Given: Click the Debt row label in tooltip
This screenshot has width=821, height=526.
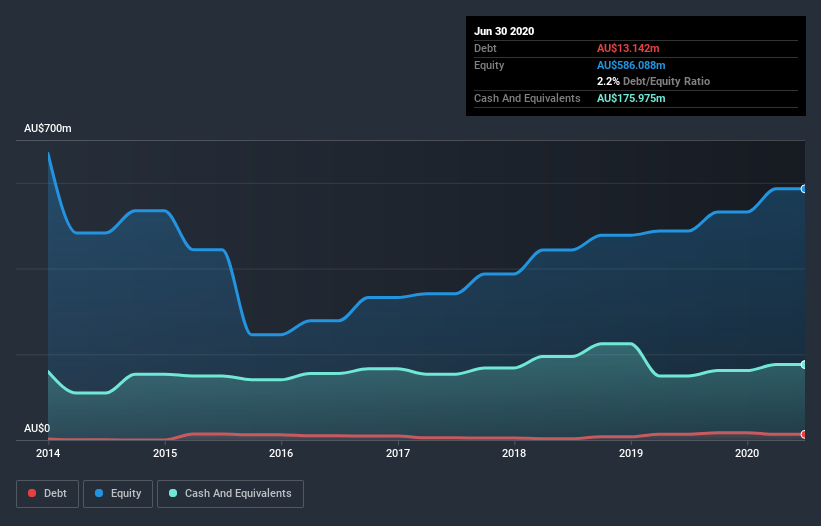Looking at the screenshot, I should 485,48.
